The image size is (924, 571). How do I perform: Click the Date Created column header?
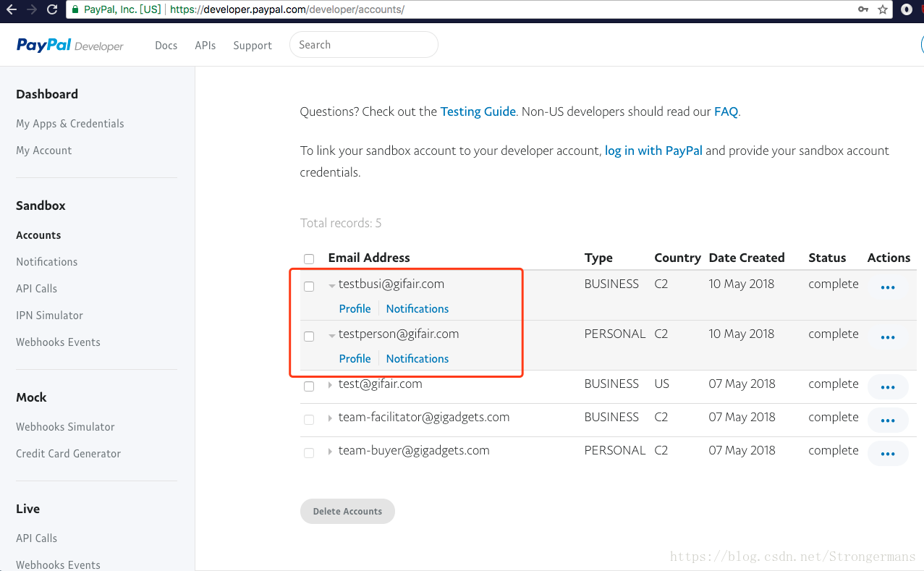point(747,258)
